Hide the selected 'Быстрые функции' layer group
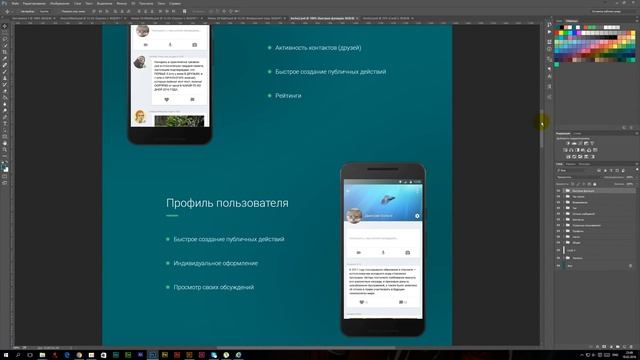 (x=558, y=191)
